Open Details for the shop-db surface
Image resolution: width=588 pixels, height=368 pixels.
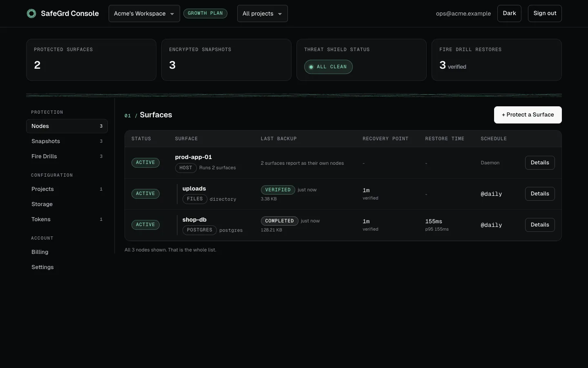coord(540,225)
